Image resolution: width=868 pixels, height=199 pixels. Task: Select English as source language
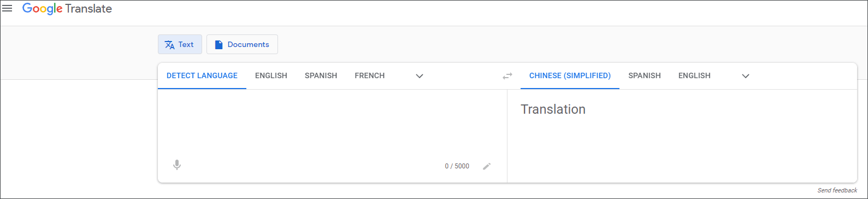point(271,76)
